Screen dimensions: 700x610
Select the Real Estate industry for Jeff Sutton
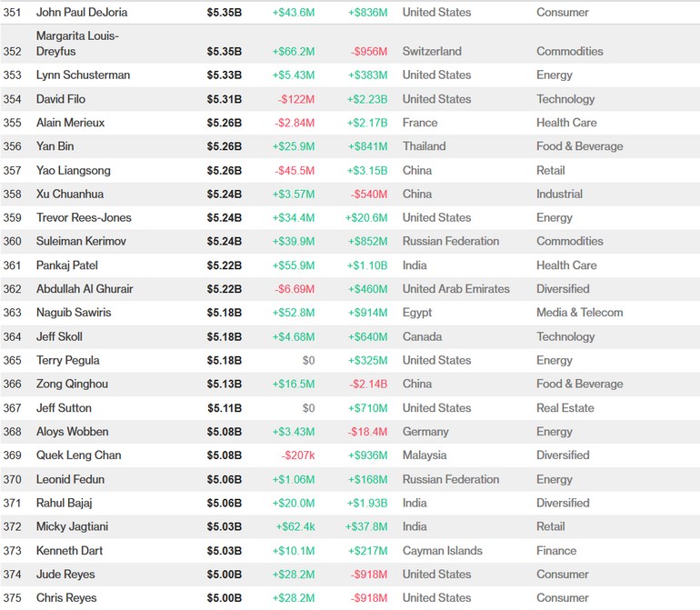point(565,408)
